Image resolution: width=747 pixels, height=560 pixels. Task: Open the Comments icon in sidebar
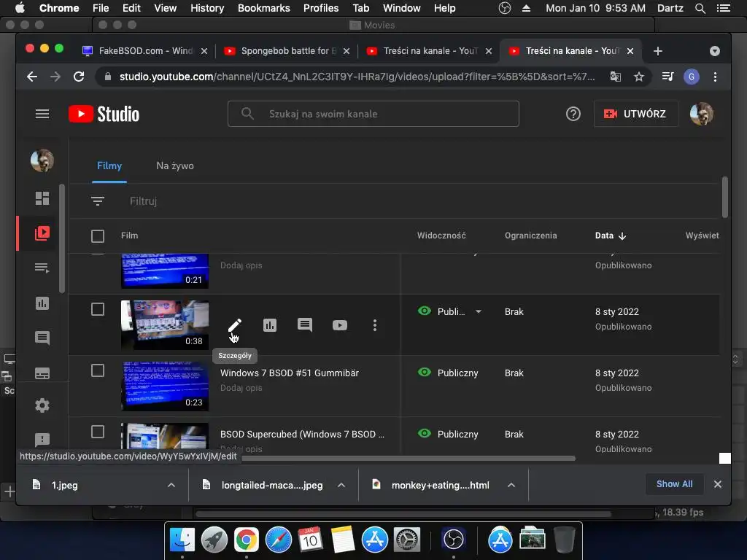(42, 338)
